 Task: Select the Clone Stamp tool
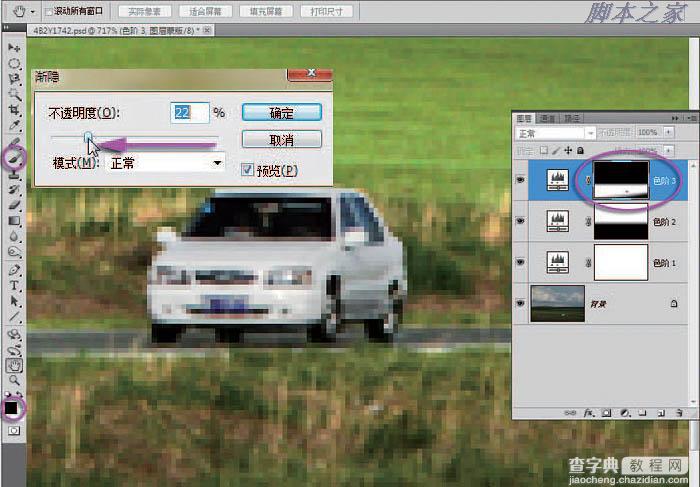click(14, 173)
